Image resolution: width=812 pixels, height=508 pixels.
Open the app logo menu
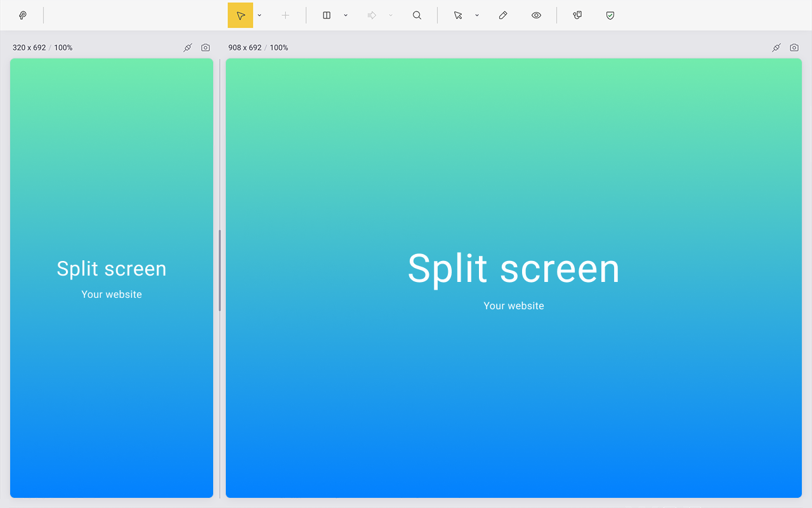click(23, 15)
